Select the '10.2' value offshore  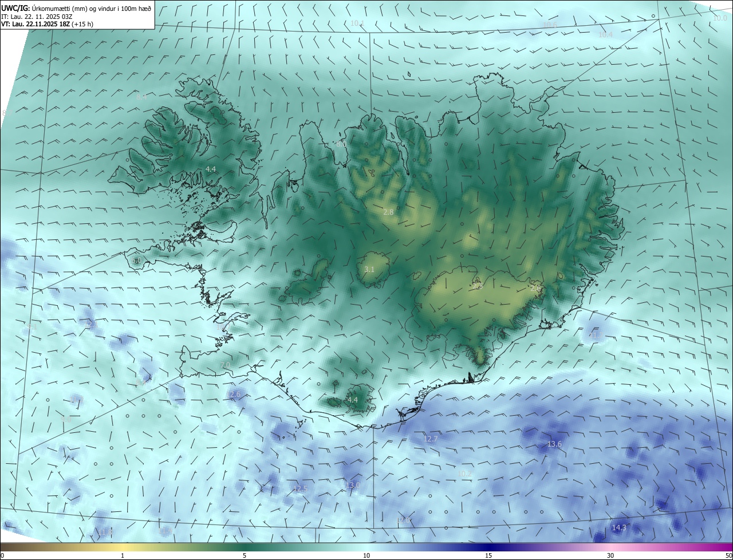[466, 474]
